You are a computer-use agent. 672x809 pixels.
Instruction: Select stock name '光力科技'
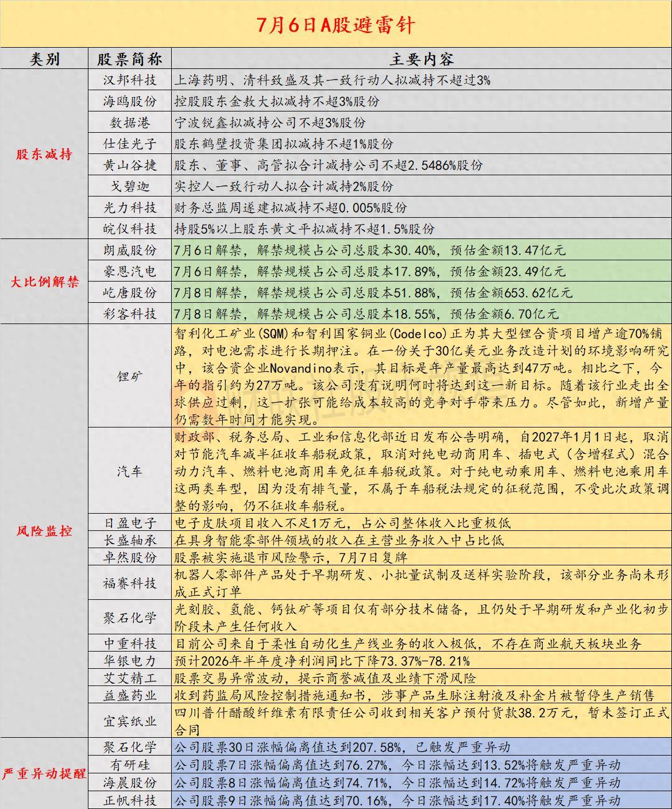(130, 207)
